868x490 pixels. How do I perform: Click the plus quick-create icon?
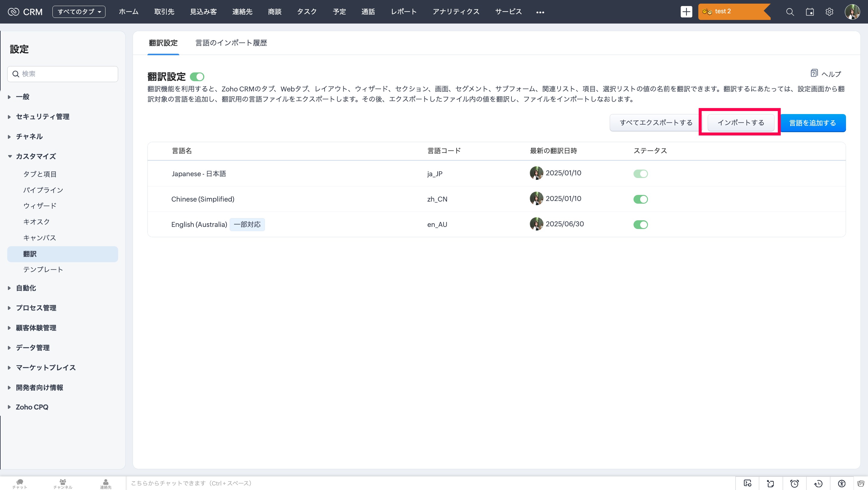[x=686, y=12]
